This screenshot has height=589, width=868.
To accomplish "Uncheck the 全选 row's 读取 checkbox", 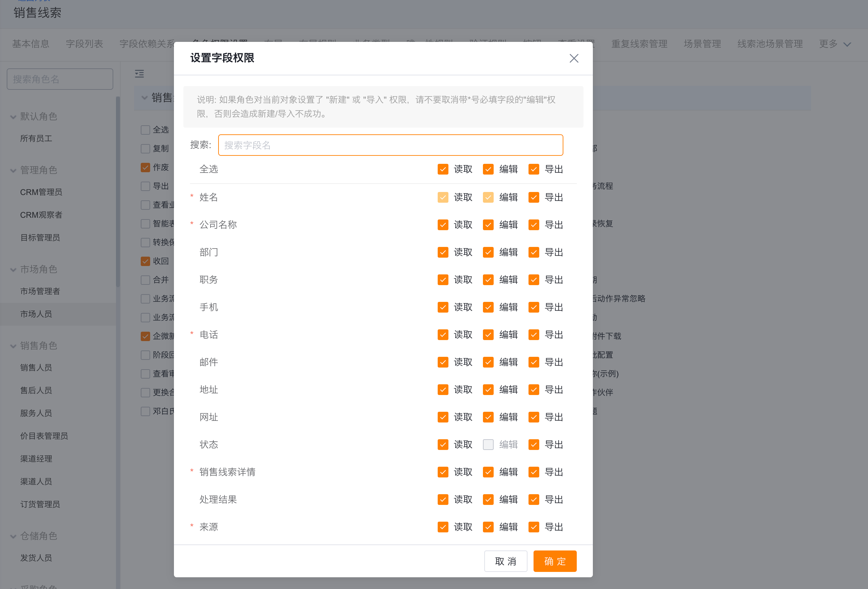I will point(443,169).
